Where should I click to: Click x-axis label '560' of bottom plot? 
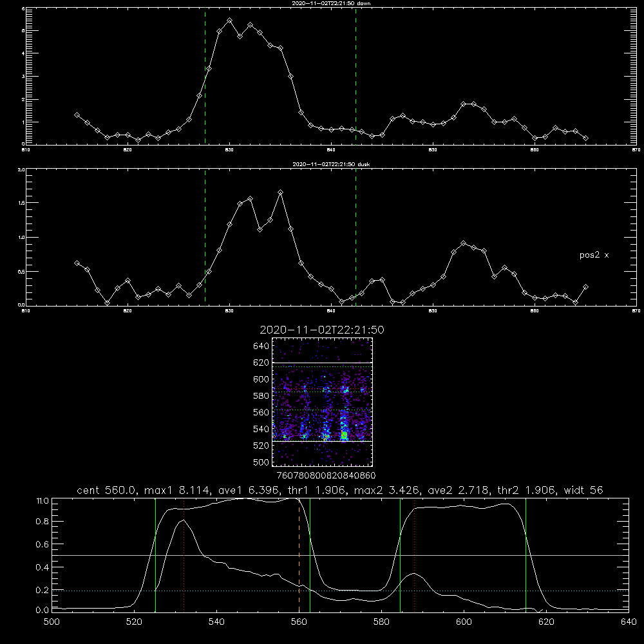click(x=299, y=622)
